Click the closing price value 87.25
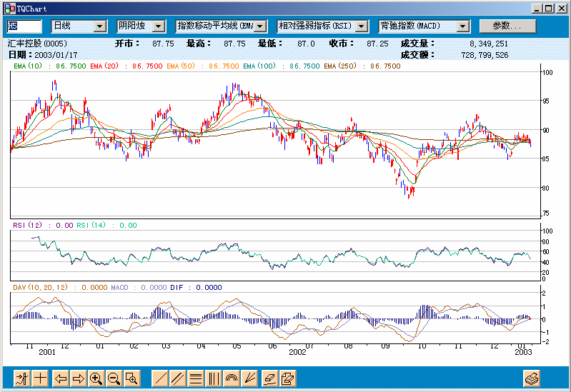 [377, 44]
